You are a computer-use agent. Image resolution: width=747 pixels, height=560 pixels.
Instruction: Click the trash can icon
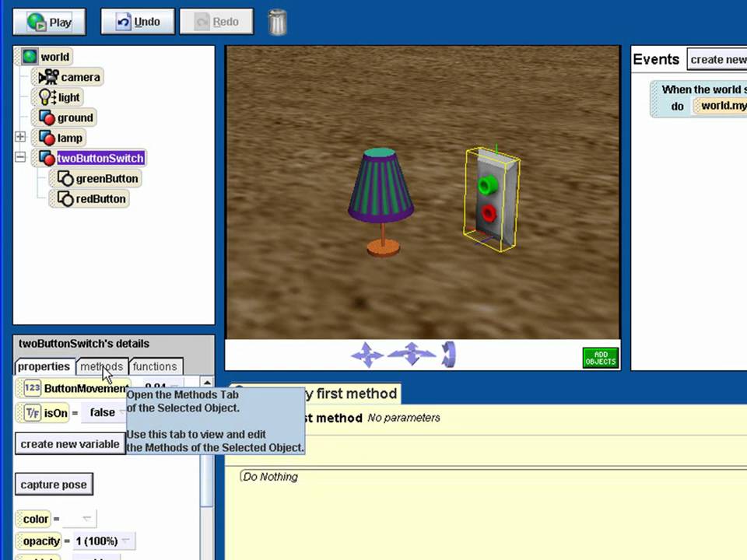coord(277,22)
